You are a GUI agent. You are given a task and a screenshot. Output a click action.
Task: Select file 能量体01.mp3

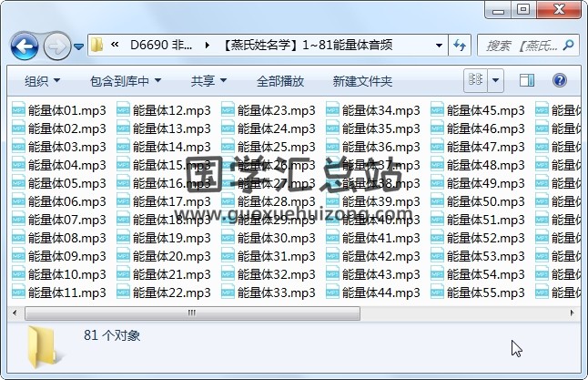pyautogui.click(x=59, y=110)
